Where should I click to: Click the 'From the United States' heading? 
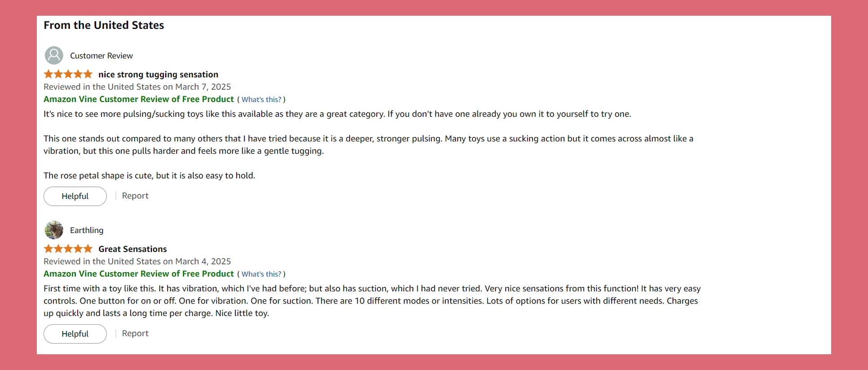pyautogui.click(x=104, y=26)
